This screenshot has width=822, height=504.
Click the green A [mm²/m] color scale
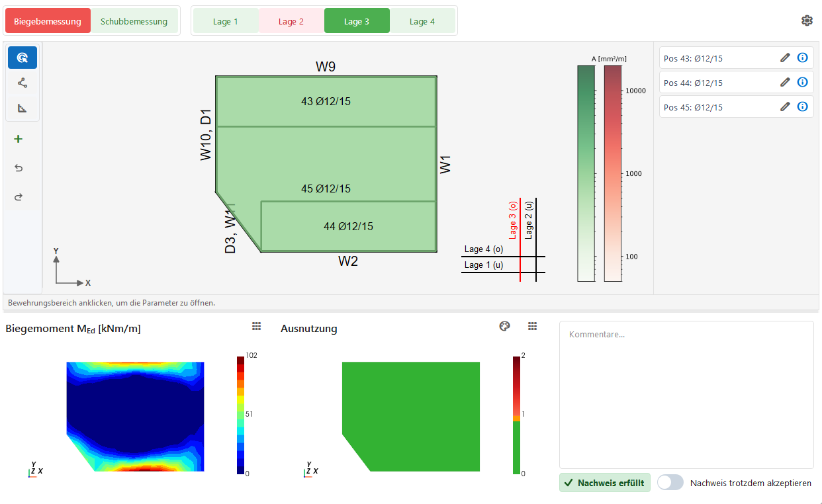click(586, 173)
